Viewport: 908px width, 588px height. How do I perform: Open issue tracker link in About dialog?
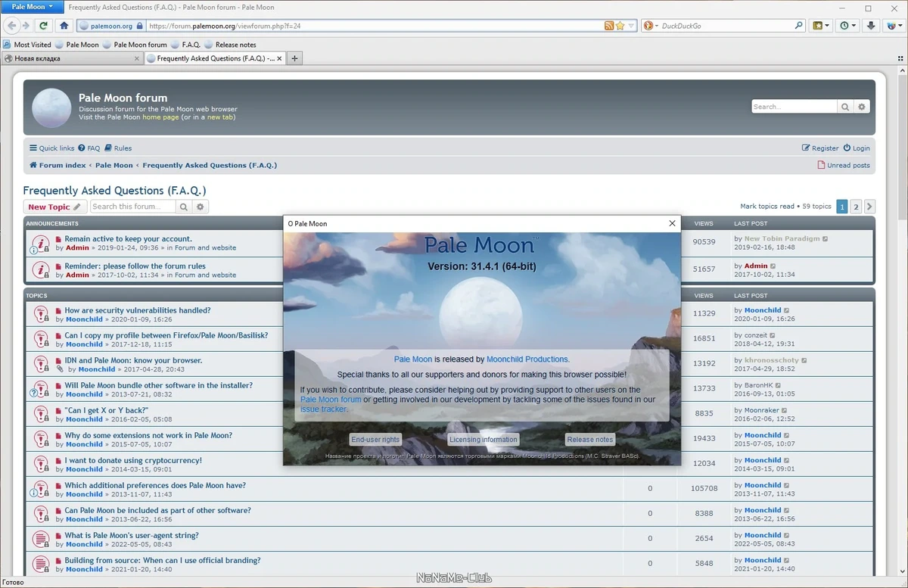point(324,409)
